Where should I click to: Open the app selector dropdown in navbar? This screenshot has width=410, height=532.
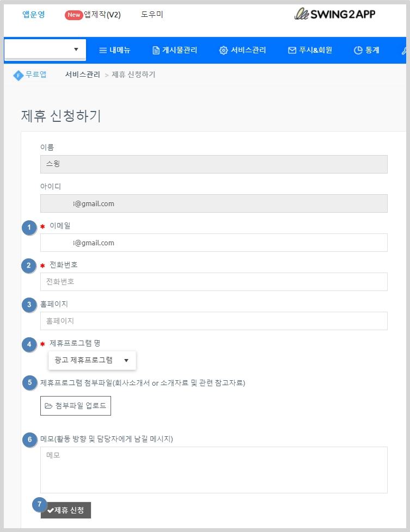pyautogui.click(x=45, y=50)
